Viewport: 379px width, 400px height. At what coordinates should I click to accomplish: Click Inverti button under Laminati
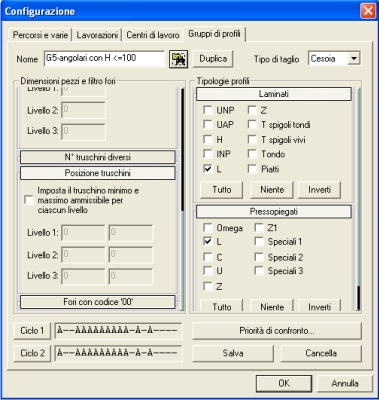[319, 190]
